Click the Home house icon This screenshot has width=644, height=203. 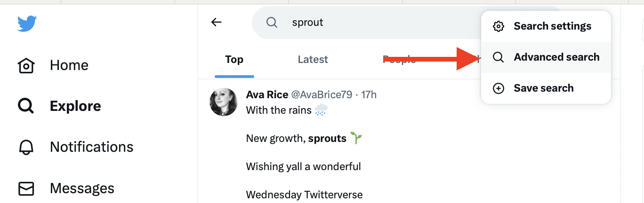(x=26, y=65)
